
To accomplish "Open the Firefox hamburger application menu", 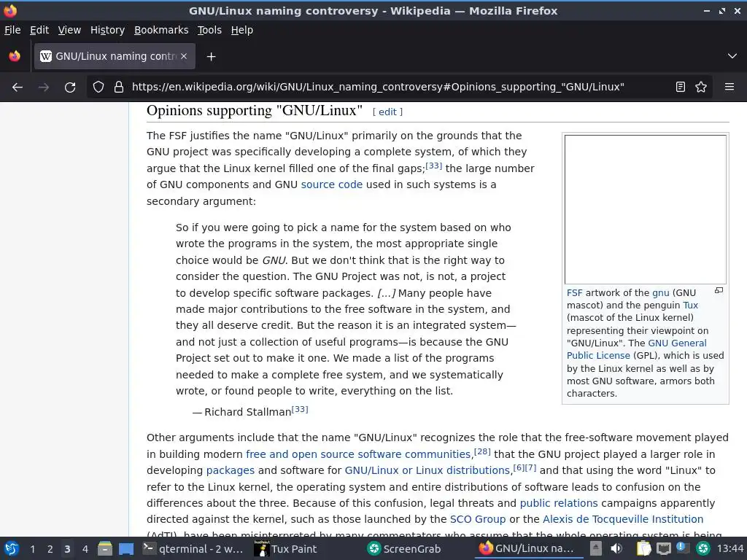I will click(729, 87).
